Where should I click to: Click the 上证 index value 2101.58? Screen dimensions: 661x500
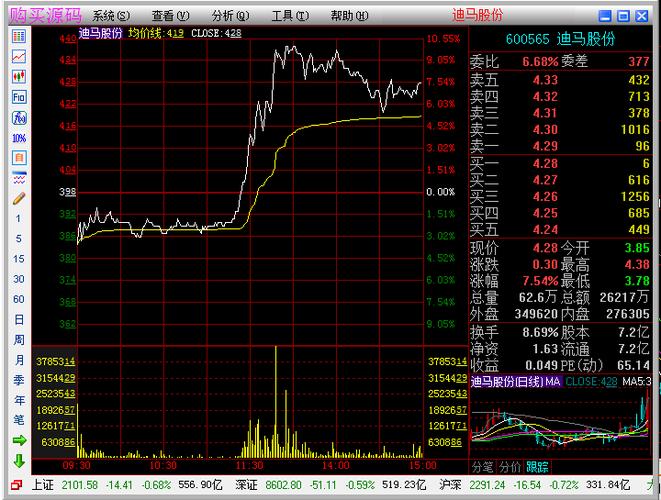(x=80, y=485)
